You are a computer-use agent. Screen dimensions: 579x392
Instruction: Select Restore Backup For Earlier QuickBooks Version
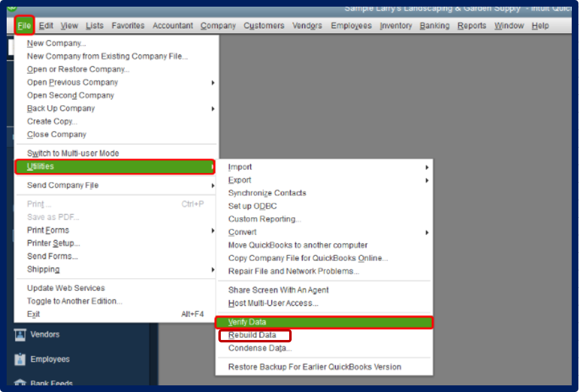[324, 367]
